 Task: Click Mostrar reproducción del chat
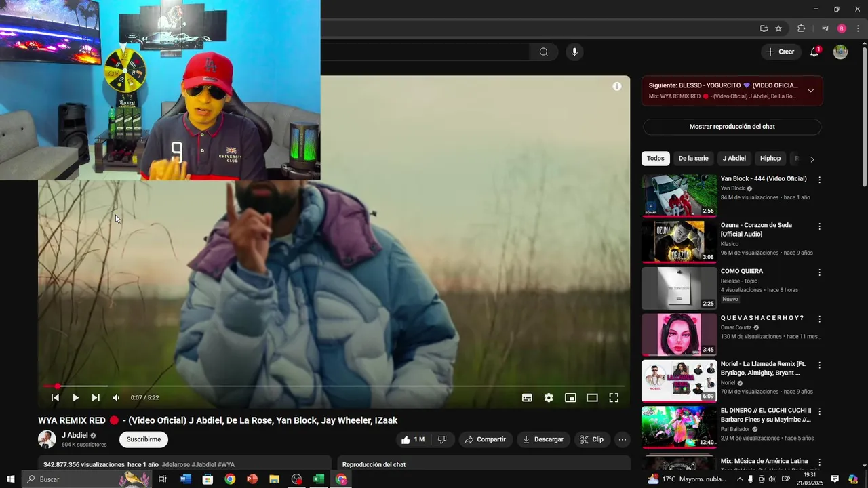coord(732,127)
